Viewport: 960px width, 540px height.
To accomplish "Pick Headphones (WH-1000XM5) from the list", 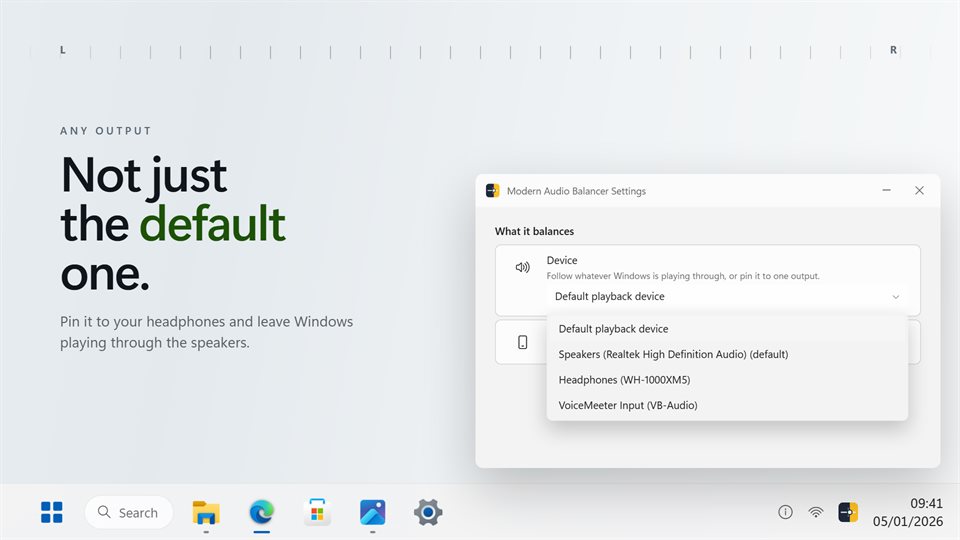I will pos(727,380).
